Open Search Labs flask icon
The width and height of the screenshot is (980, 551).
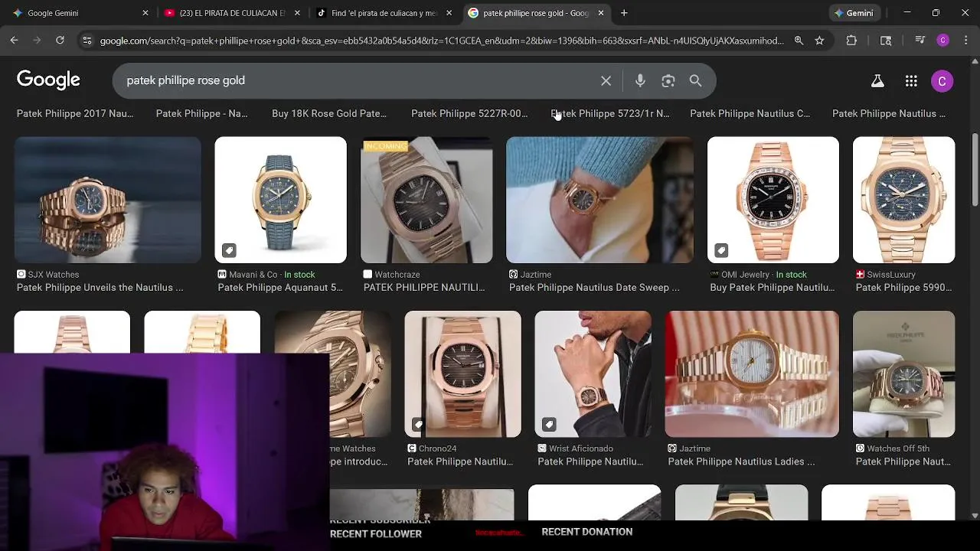click(877, 81)
